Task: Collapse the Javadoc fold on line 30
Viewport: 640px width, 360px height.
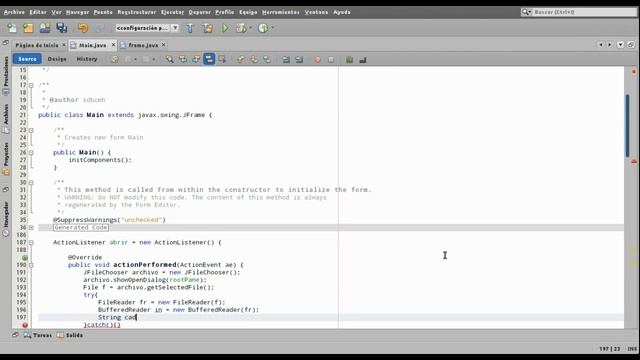Action: (31, 182)
